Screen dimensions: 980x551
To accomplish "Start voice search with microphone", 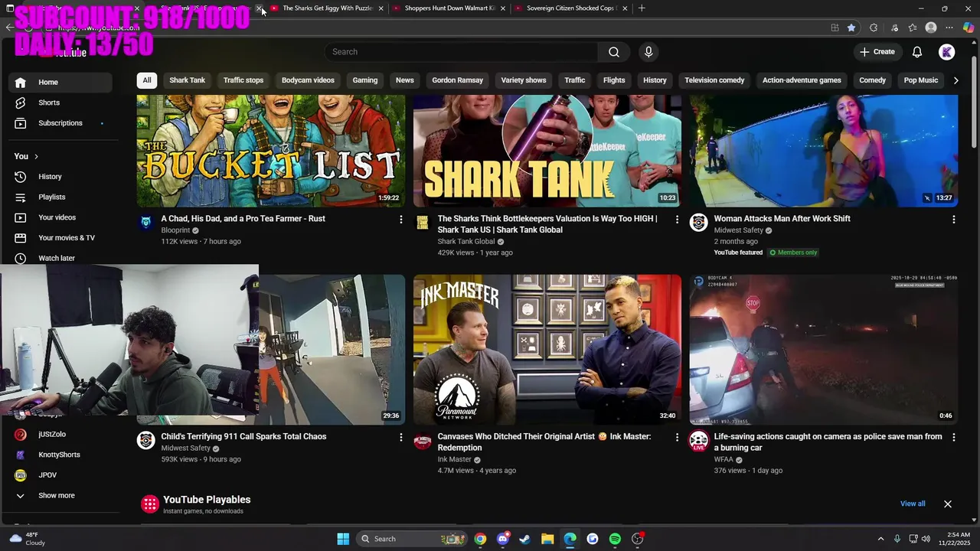I will pos(648,52).
